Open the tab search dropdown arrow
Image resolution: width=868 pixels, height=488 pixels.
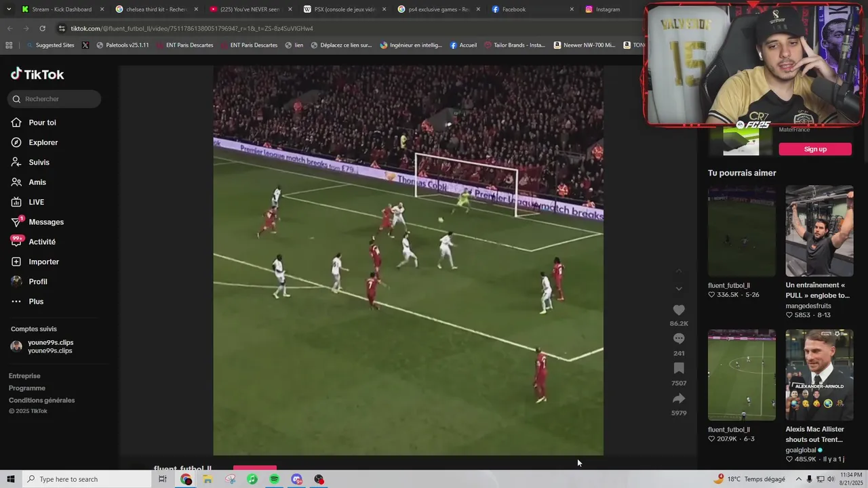[x=8, y=9]
